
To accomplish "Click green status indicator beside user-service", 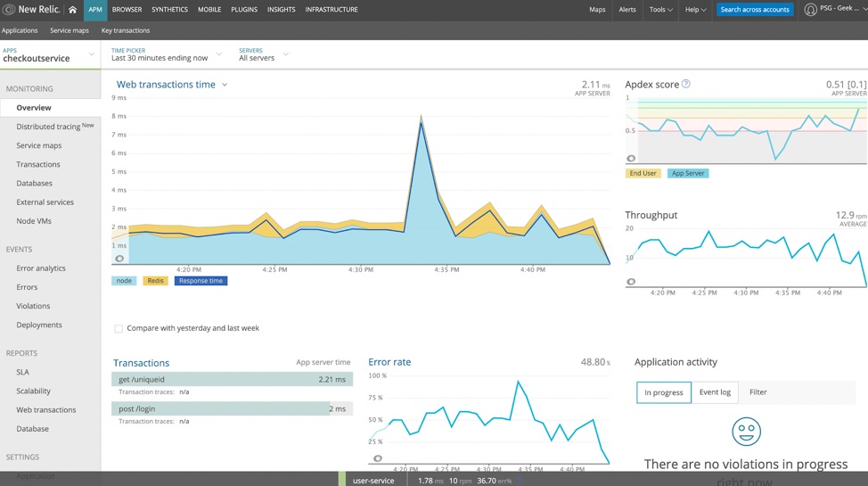I will (x=342, y=480).
